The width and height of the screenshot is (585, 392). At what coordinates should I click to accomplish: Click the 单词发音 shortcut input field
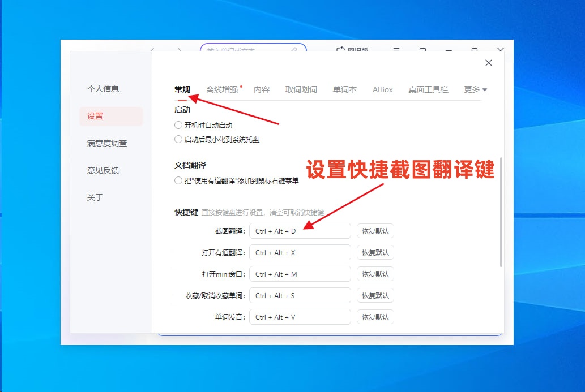pos(300,317)
